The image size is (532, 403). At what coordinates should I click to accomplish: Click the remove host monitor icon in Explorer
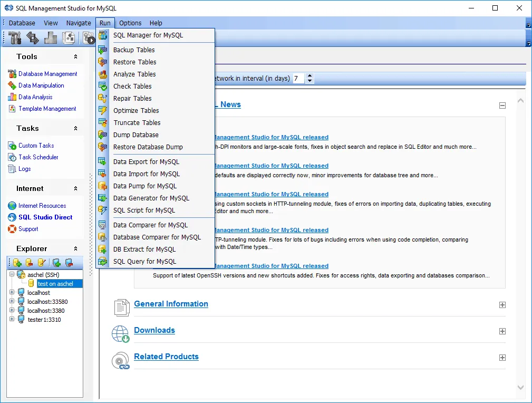point(69,263)
